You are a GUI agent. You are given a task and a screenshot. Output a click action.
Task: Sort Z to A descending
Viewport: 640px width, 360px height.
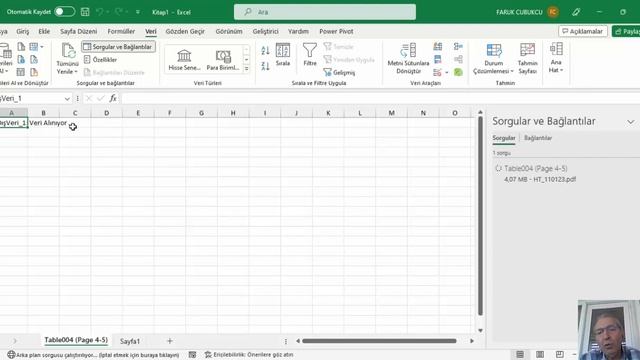pos(265,65)
